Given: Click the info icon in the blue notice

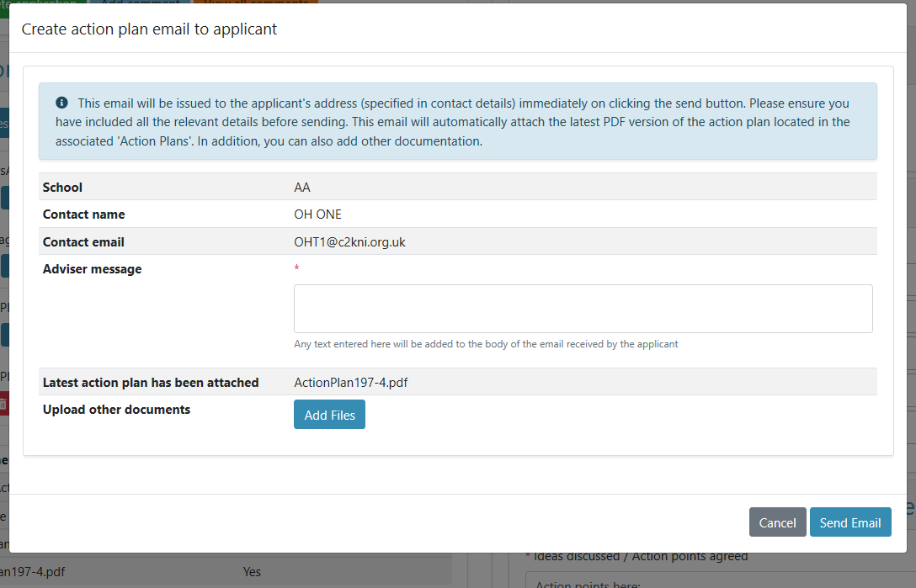Looking at the screenshot, I should (61, 103).
